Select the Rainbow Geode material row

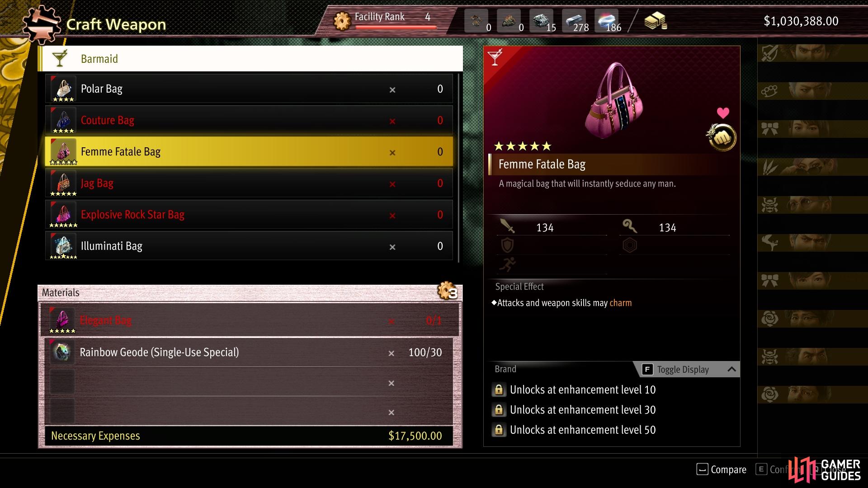tap(249, 352)
